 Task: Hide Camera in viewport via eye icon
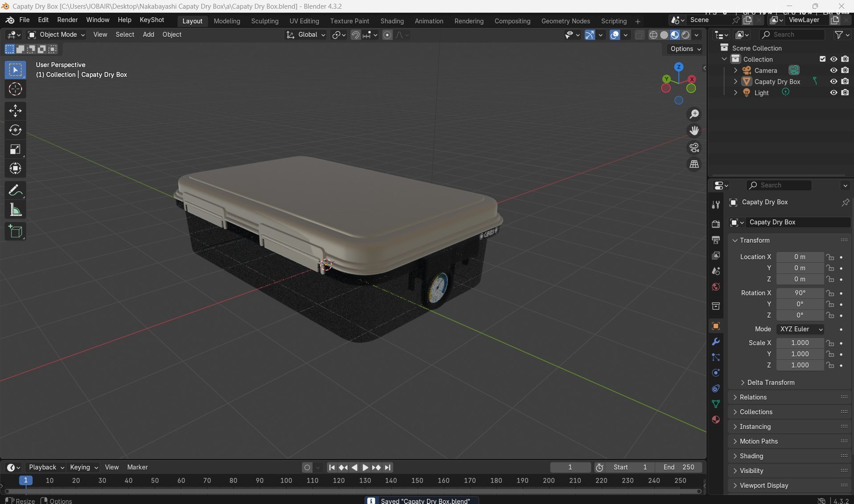(x=833, y=70)
